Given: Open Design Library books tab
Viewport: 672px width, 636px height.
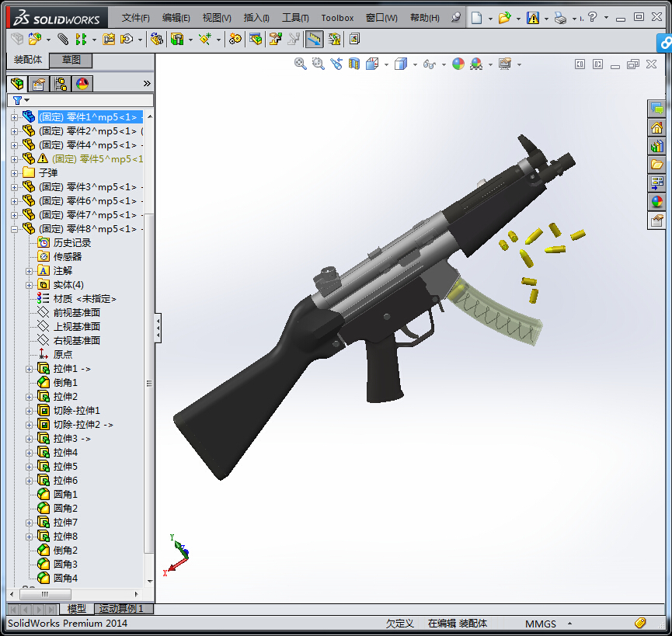Looking at the screenshot, I should [656, 147].
